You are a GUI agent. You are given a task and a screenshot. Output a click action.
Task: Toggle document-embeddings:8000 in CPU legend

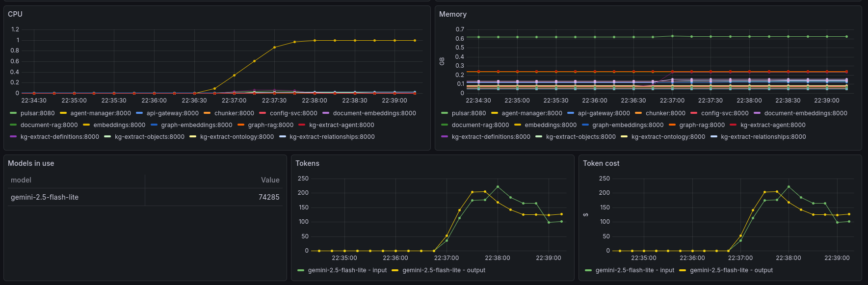pos(374,113)
